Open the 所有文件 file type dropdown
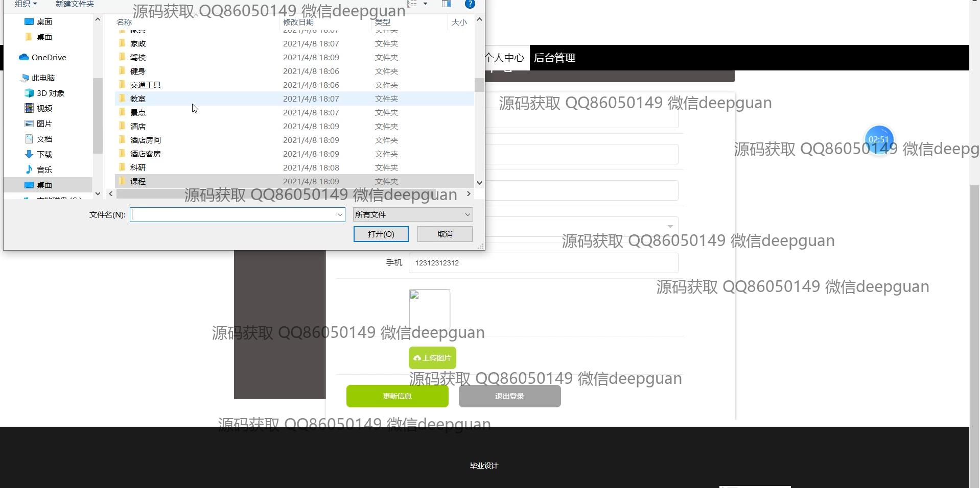 click(412, 214)
